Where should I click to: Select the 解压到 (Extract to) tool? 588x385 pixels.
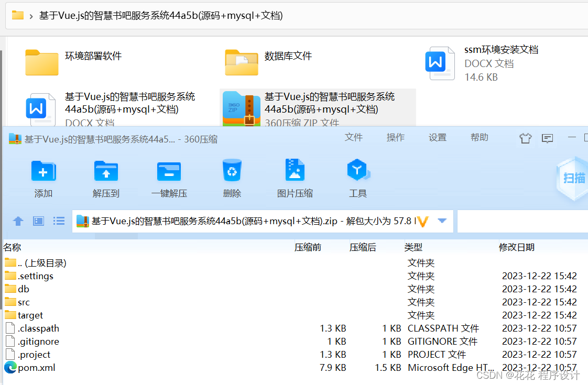(x=106, y=178)
